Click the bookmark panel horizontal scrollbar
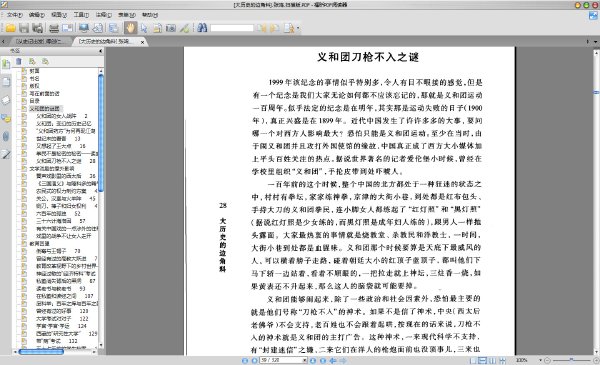This screenshot has height=365, width=600. coord(41,351)
